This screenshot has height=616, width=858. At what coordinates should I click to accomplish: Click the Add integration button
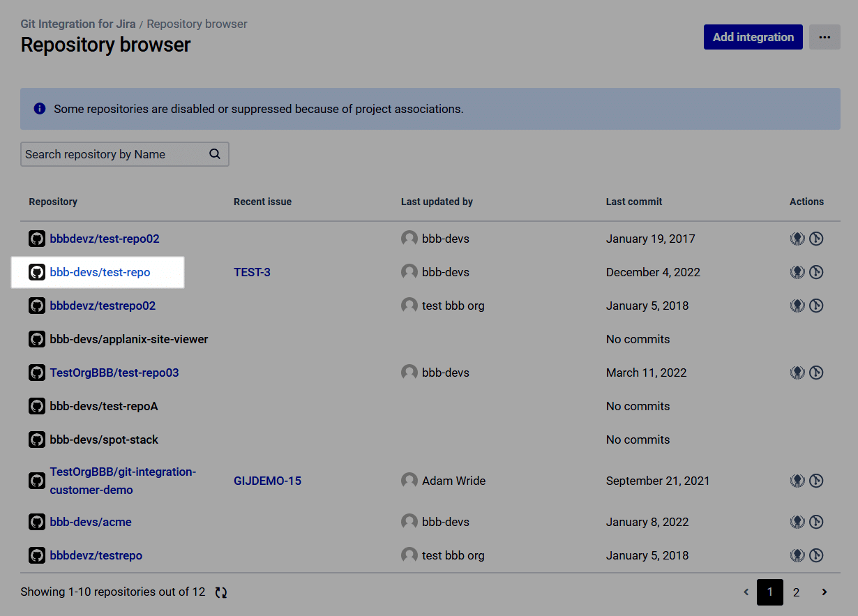753,37
